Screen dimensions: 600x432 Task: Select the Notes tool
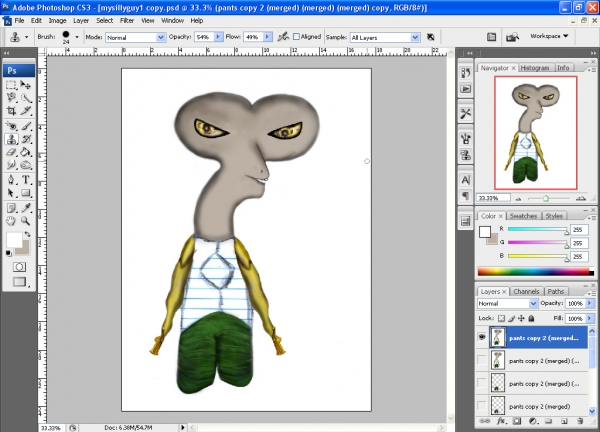11,208
